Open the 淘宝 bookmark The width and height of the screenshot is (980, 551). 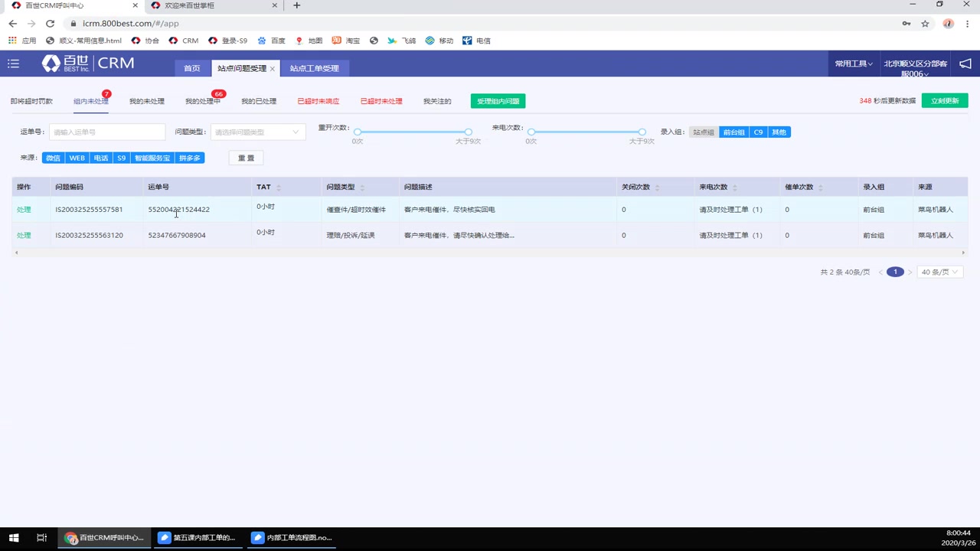click(x=346, y=41)
